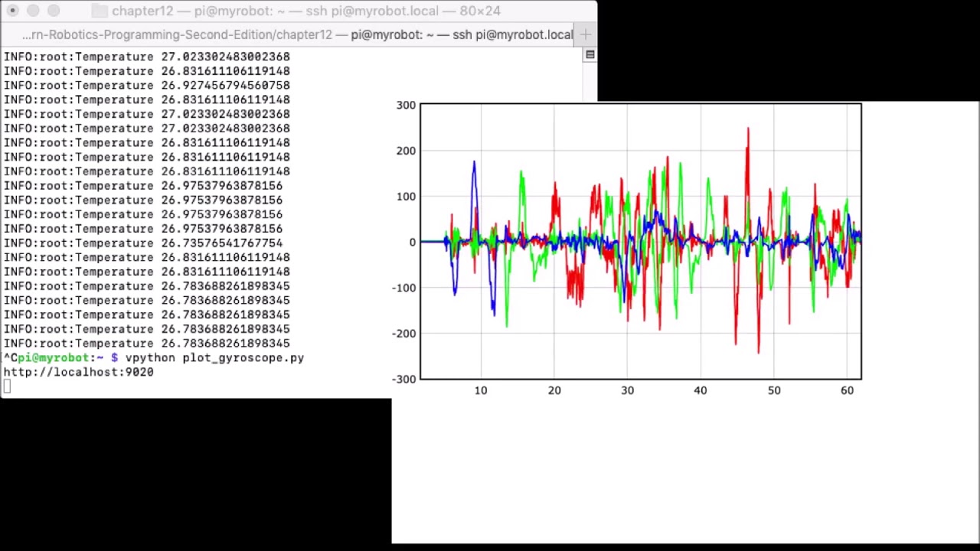Click the tall blue spike near x=10

tap(474, 165)
